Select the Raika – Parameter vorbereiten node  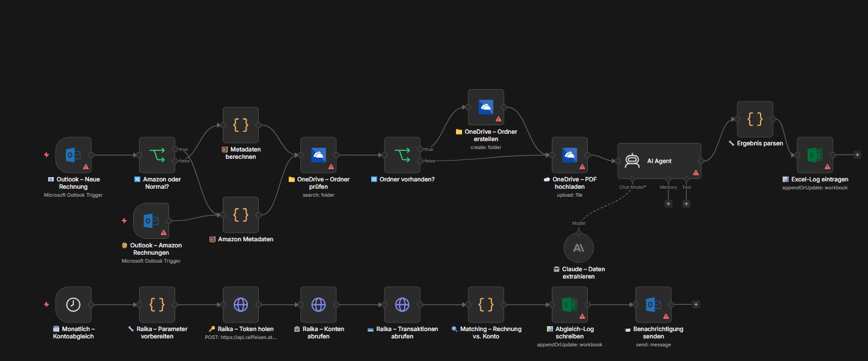[x=157, y=304]
